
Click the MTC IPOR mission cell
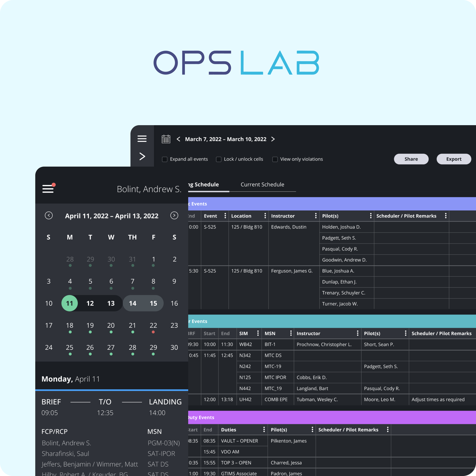point(277,377)
